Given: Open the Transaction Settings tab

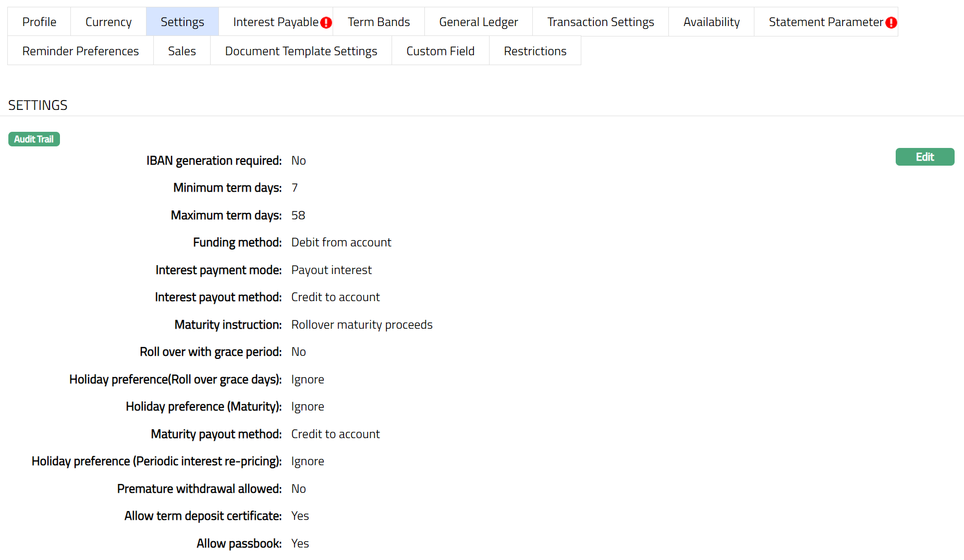Looking at the screenshot, I should [x=600, y=22].
